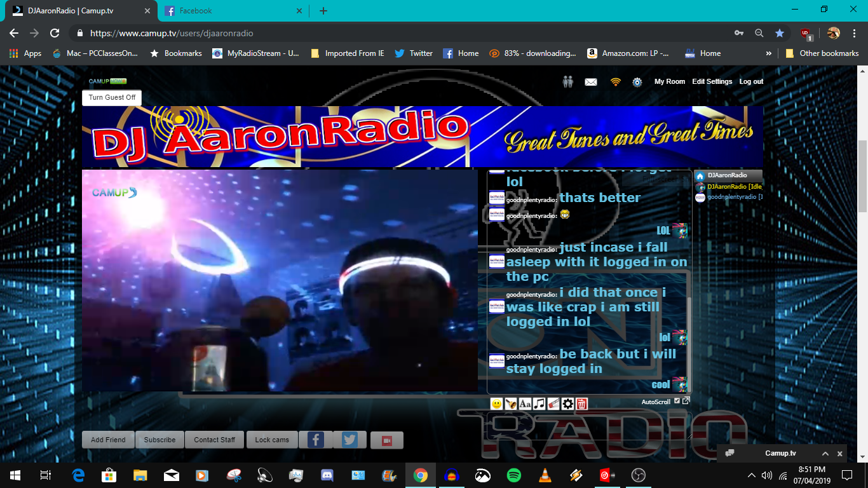
Task: Click the red trash can icon
Action: pos(582,403)
